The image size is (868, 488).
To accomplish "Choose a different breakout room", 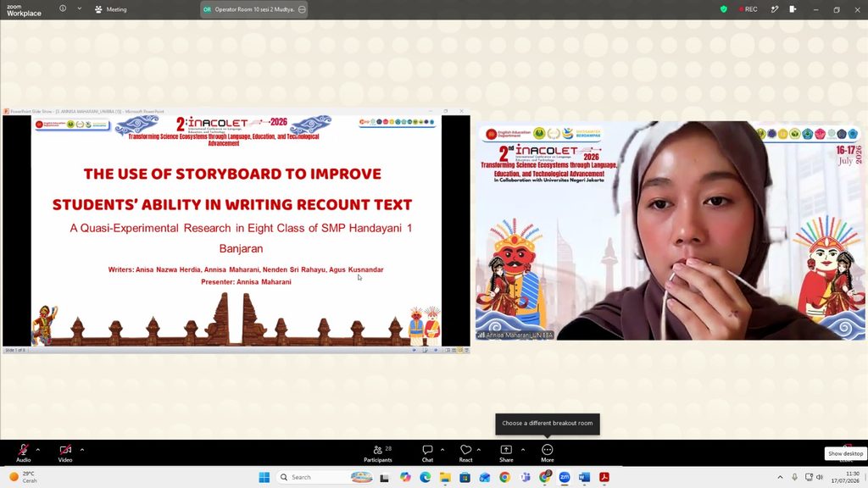I will pyautogui.click(x=547, y=424).
